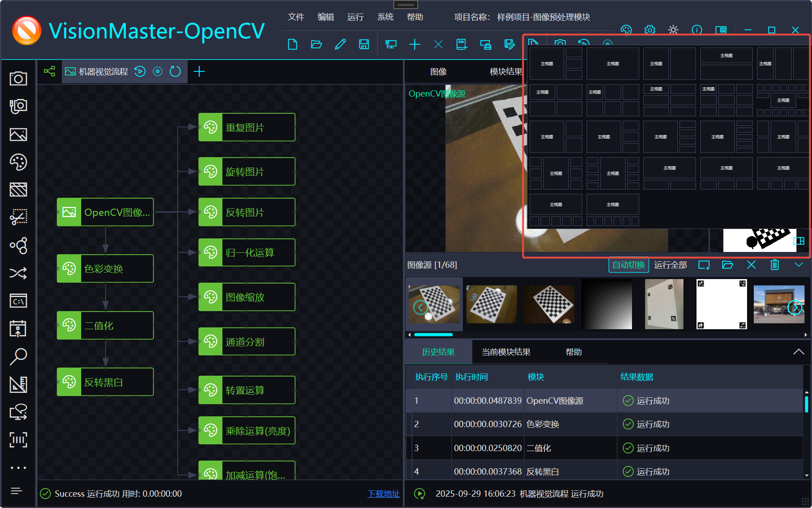812x508 pixels.
Task: Click the monitor display toolbar icon
Action: click(x=391, y=44)
